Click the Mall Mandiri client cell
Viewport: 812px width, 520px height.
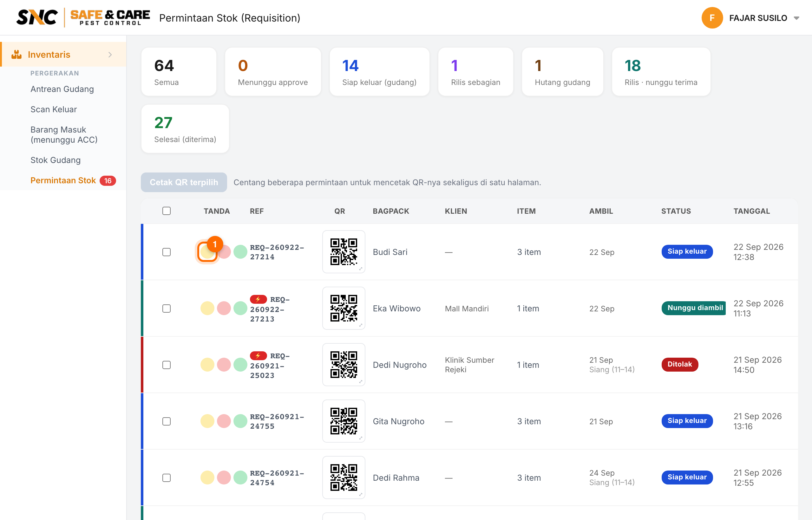467,309
